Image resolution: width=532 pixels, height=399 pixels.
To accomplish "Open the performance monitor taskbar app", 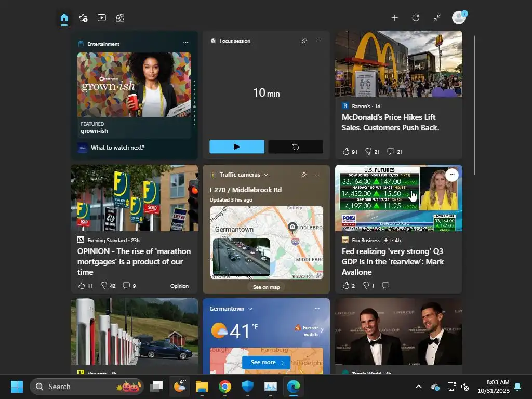I will point(270,387).
